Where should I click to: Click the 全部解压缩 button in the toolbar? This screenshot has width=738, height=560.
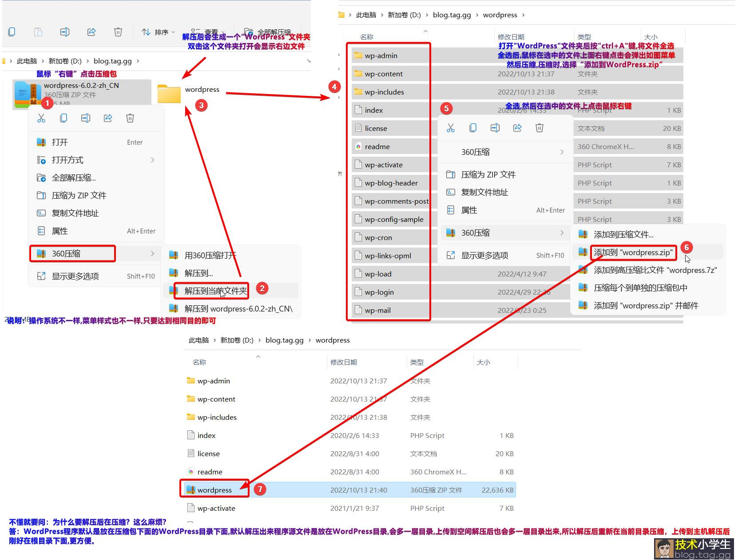click(268, 32)
